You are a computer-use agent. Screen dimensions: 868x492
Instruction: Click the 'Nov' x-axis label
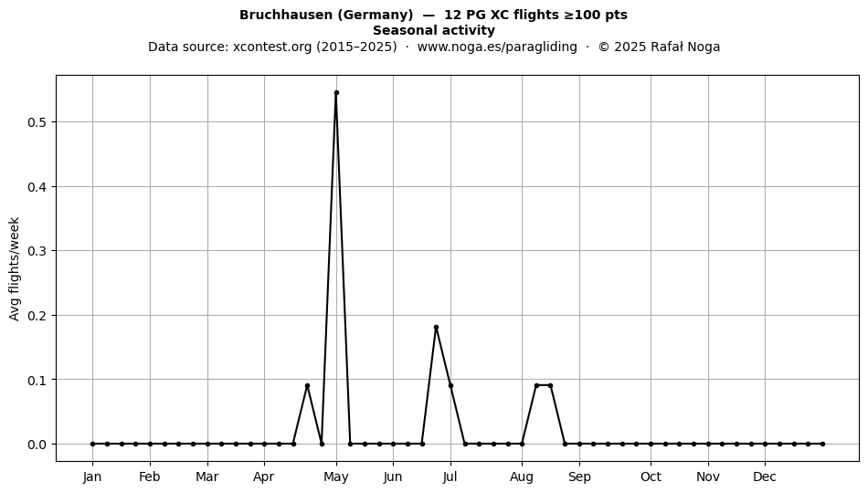click(x=708, y=476)
